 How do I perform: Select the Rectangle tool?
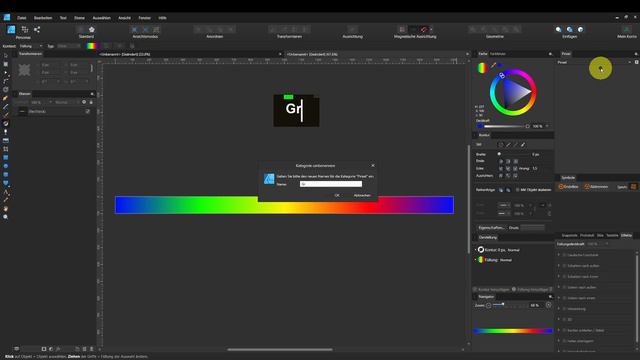[6, 158]
